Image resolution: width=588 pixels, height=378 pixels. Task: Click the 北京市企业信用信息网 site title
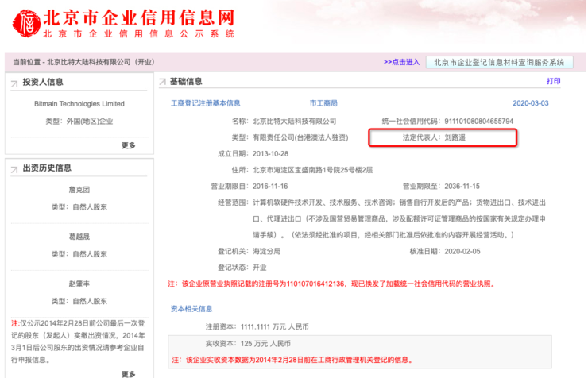139,17
